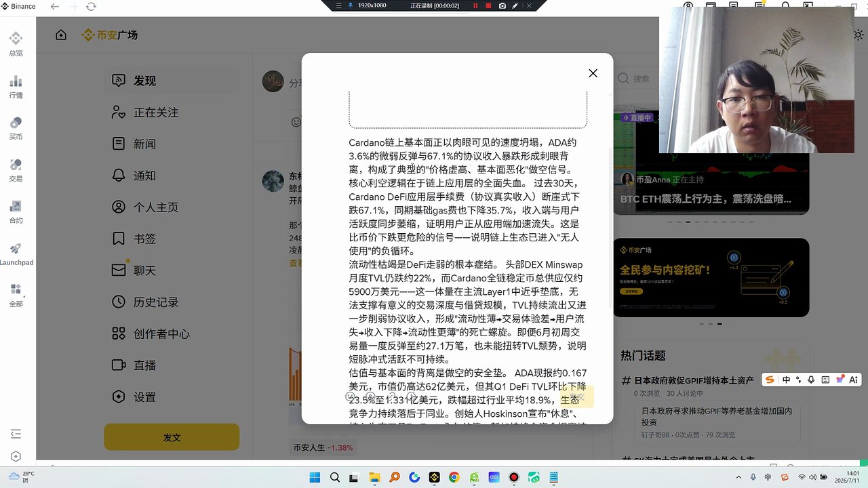868x488 pixels.
Task: Open 直播 live section
Action: 172,365
